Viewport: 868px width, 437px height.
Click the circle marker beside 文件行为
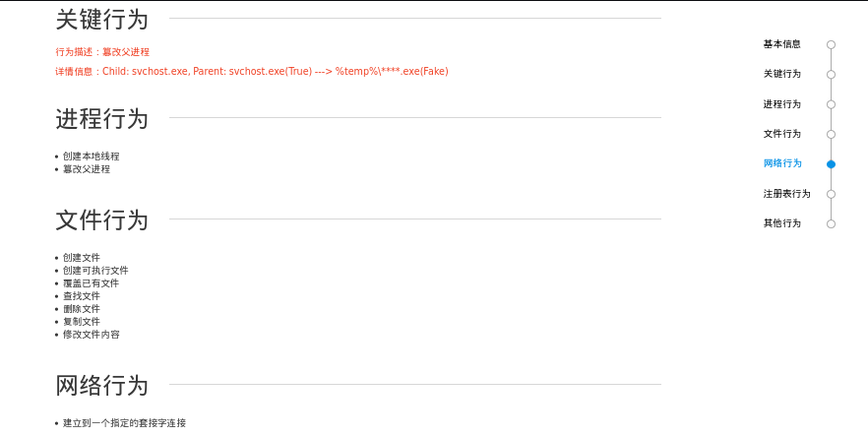click(x=831, y=134)
